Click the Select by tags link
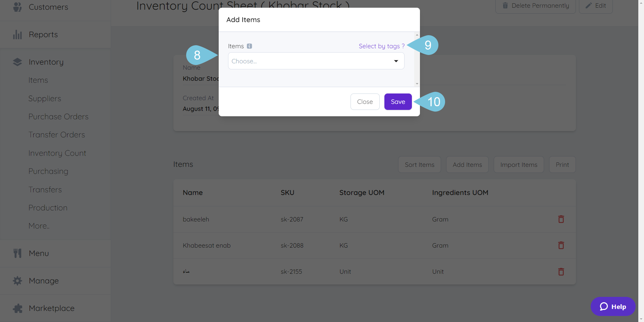 pos(381,46)
